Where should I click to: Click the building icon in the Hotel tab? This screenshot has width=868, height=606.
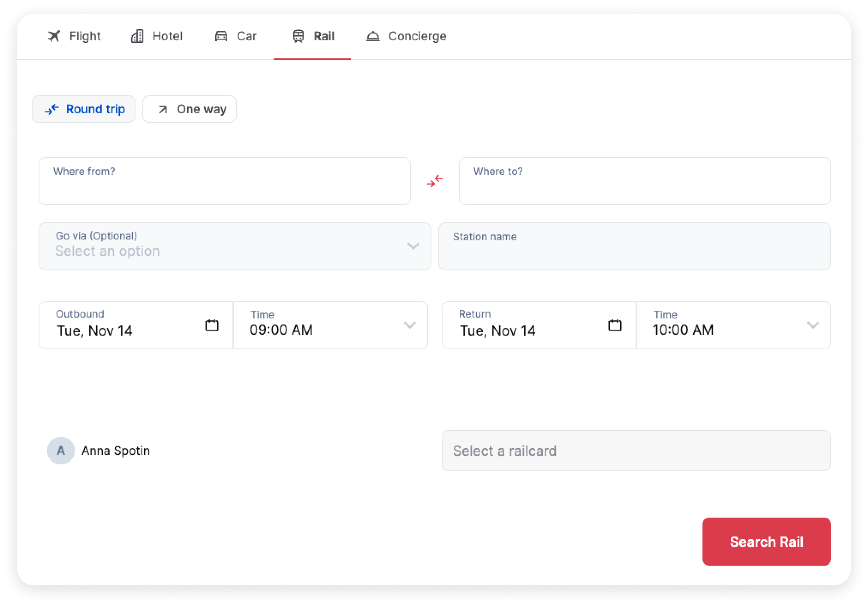(x=137, y=36)
